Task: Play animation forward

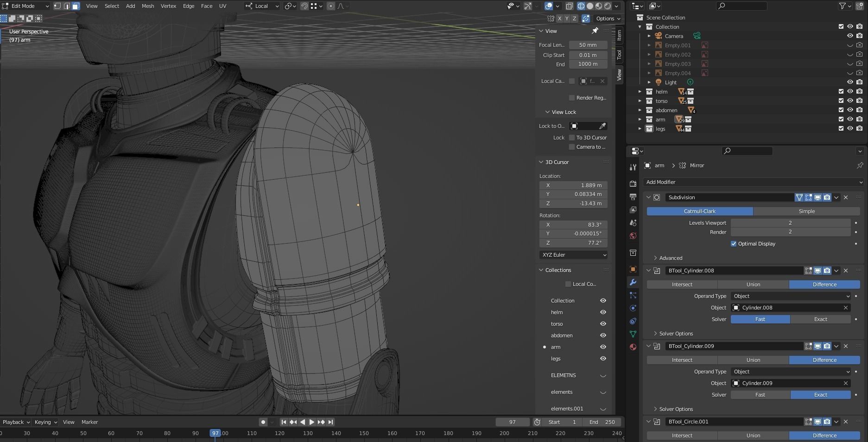Action: [312, 422]
